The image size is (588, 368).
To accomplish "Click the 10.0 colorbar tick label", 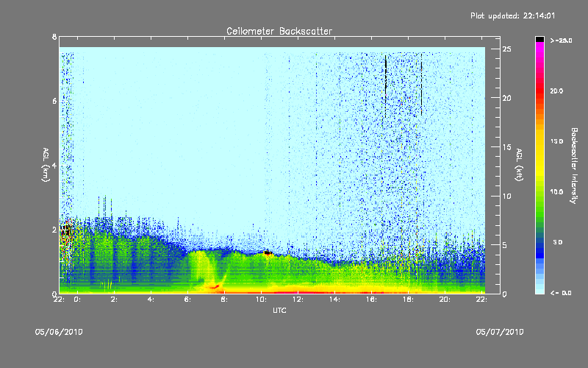I will (556, 192).
